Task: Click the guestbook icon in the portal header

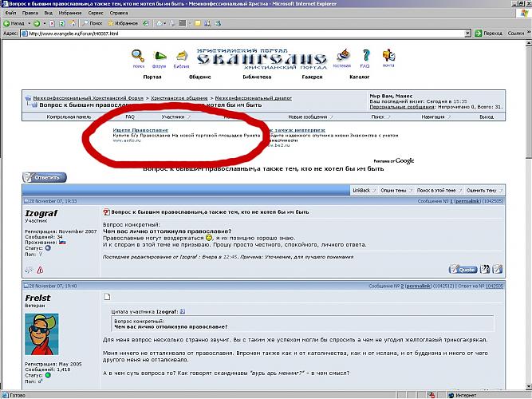Action: pos(341,56)
